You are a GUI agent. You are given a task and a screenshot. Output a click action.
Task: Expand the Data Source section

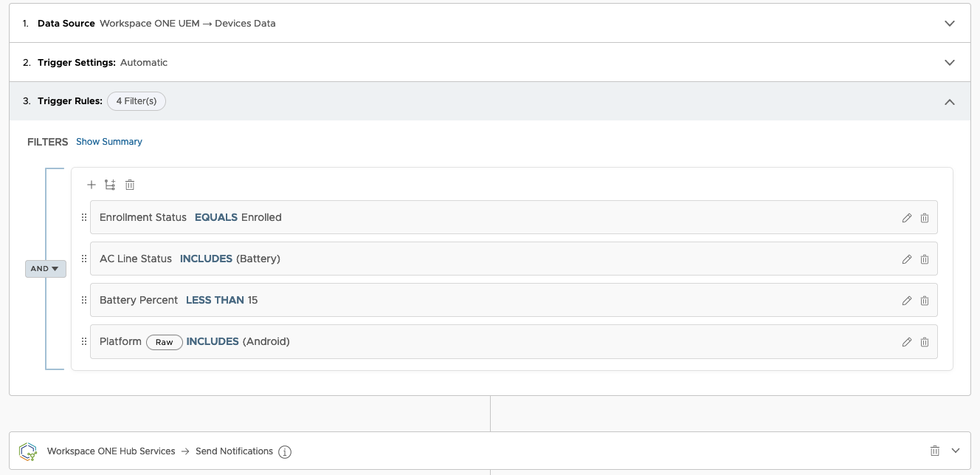950,24
